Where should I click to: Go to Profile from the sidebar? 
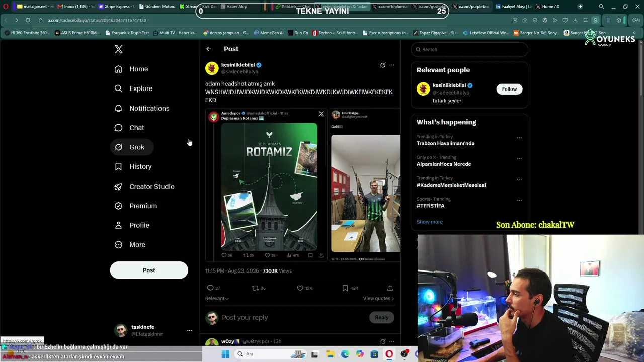click(x=132, y=225)
